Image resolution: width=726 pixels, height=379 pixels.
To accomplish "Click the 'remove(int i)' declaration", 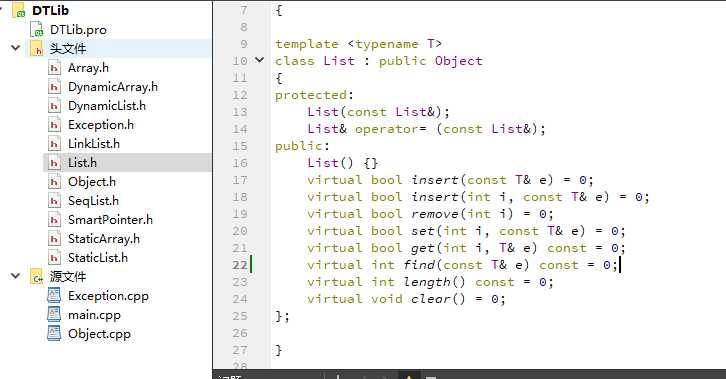I will [x=430, y=214].
